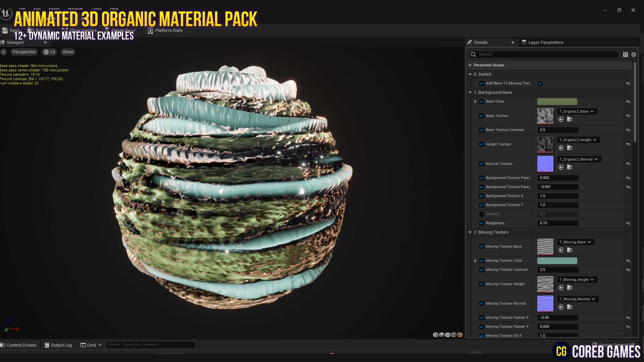
Task: Select the cylinder preview mesh shape
Action: [436, 335]
